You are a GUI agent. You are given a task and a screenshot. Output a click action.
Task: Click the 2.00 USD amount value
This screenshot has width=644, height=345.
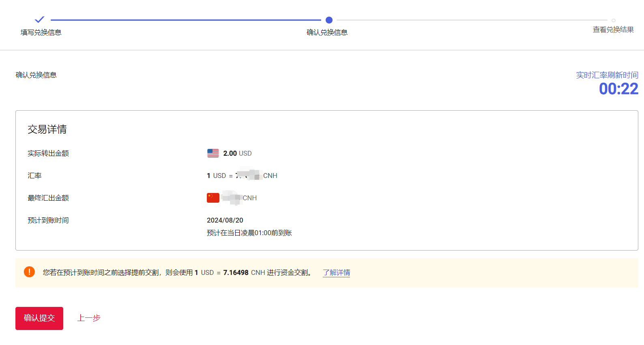click(x=237, y=153)
